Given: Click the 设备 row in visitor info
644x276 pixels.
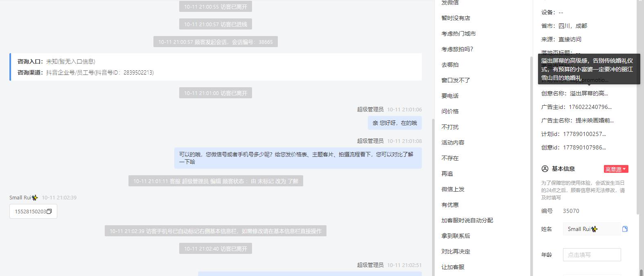Looking at the screenshot, I should [552, 12].
